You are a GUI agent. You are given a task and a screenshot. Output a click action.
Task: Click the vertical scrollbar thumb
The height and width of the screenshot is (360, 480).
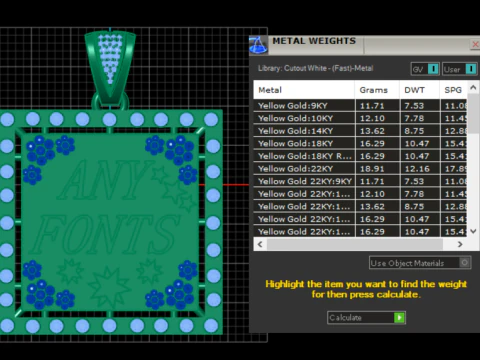click(473, 113)
